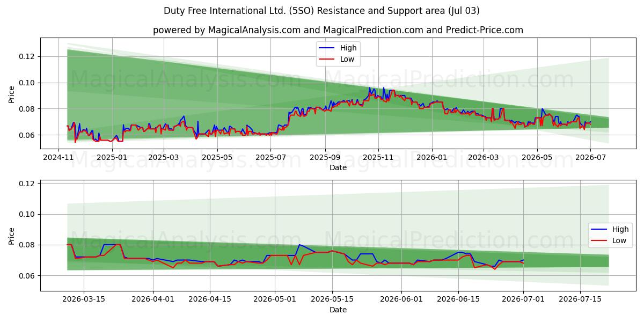Click the '2026-04-15' label on bottom chart
This screenshot has height=322, width=644.
210,299
